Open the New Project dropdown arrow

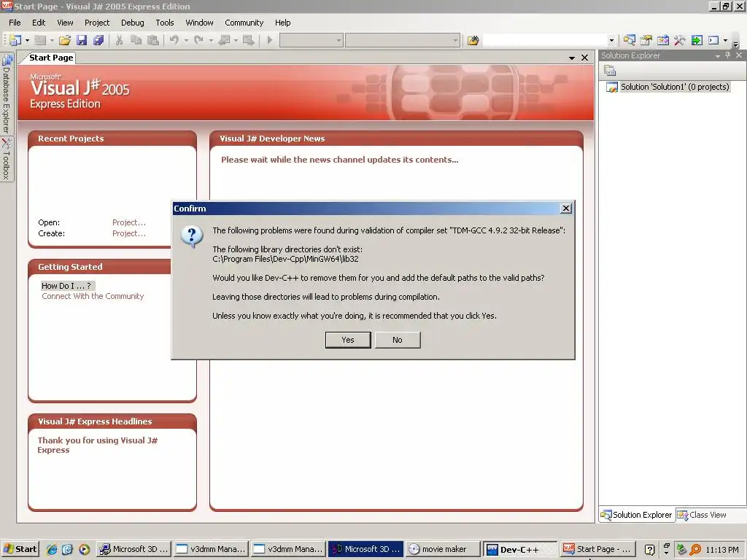(x=27, y=41)
